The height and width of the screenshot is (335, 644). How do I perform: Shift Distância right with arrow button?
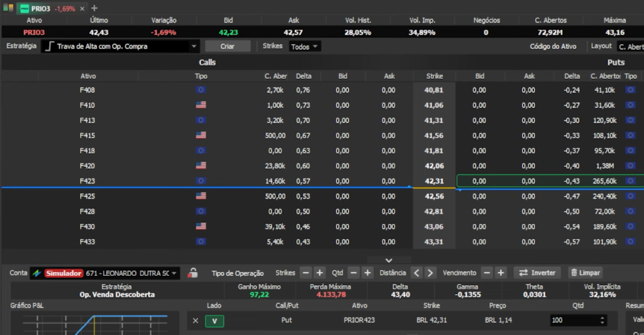tap(430, 273)
